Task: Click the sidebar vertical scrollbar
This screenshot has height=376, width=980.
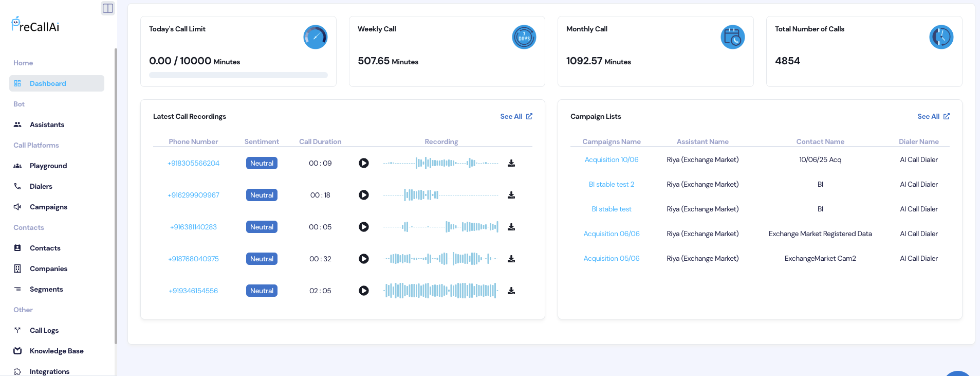Action: (116, 195)
